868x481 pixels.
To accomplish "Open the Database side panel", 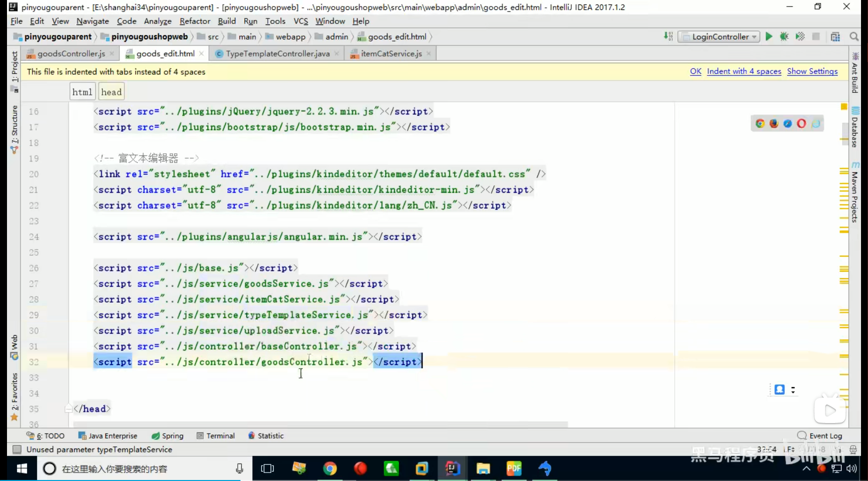I will coord(855,127).
